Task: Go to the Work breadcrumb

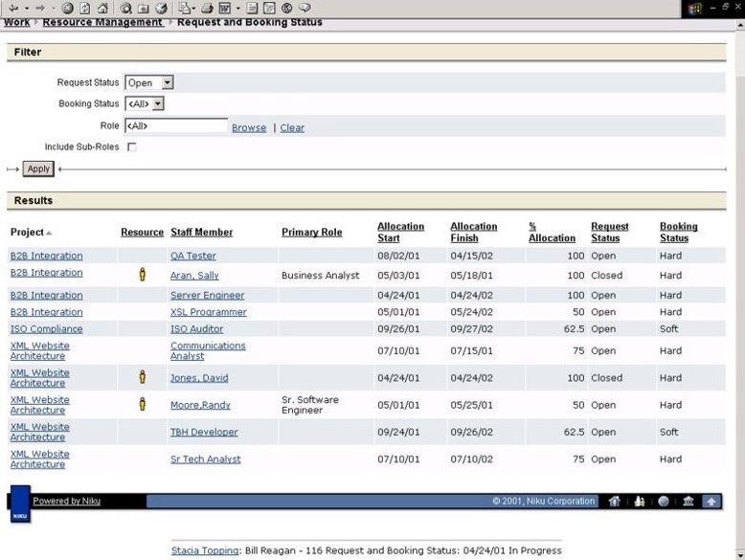Action: (x=16, y=22)
